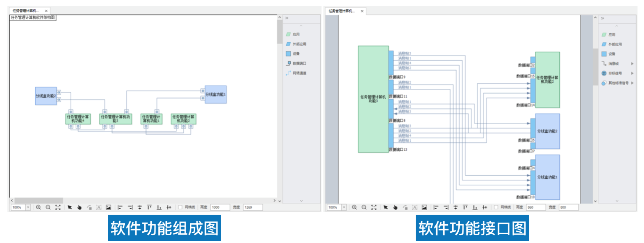Click insert image icon in right toolbar

tap(424, 207)
